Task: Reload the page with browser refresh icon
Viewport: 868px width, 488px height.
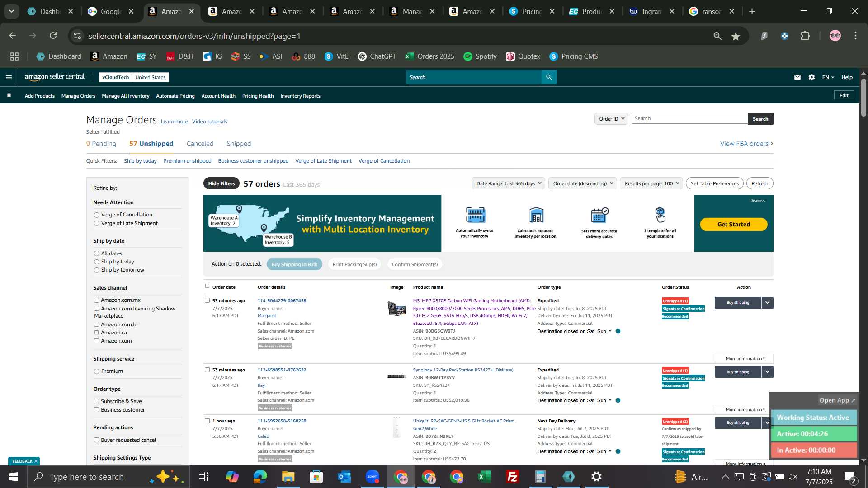Action: tap(53, 36)
